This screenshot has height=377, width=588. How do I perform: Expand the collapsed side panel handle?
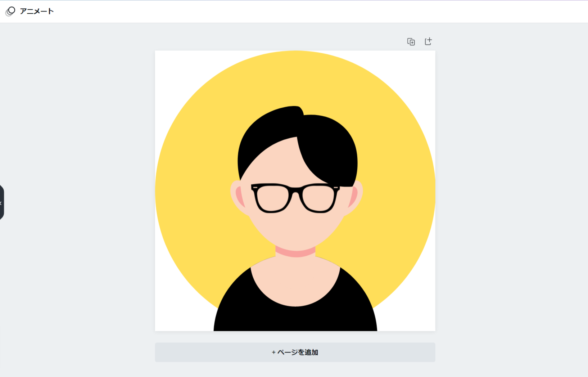1,203
